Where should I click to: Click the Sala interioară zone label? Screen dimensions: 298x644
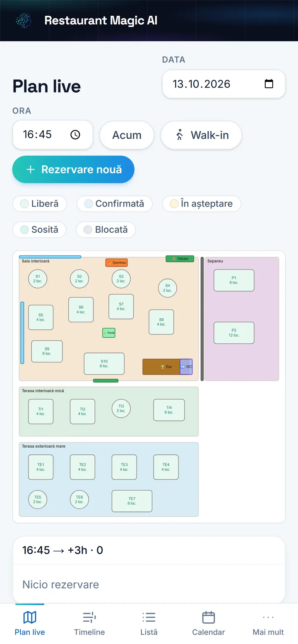pyautogui.click(x=36, y=261)
